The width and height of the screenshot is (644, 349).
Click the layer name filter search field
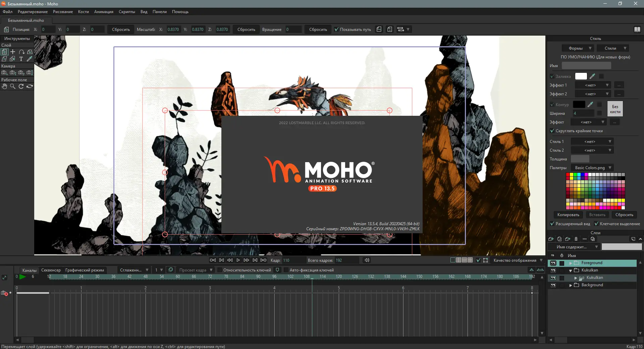pos(622,247)
